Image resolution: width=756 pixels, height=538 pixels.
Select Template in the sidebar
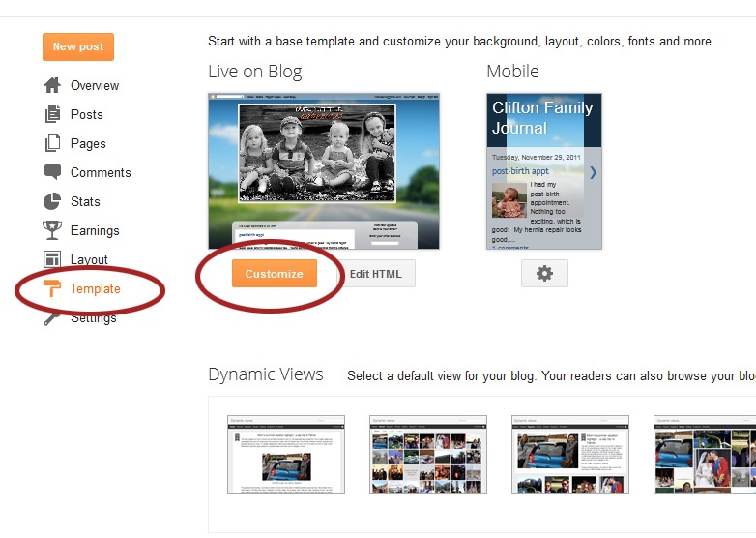[x=96, y=288]
